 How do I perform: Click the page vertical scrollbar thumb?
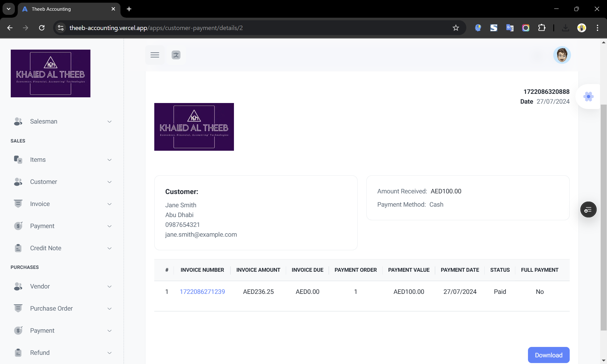[604, 217]
